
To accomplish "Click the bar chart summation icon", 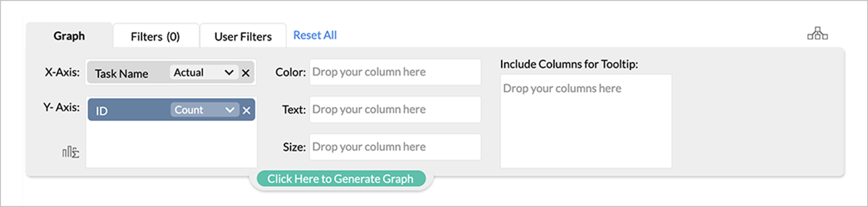I will (70, 152).
